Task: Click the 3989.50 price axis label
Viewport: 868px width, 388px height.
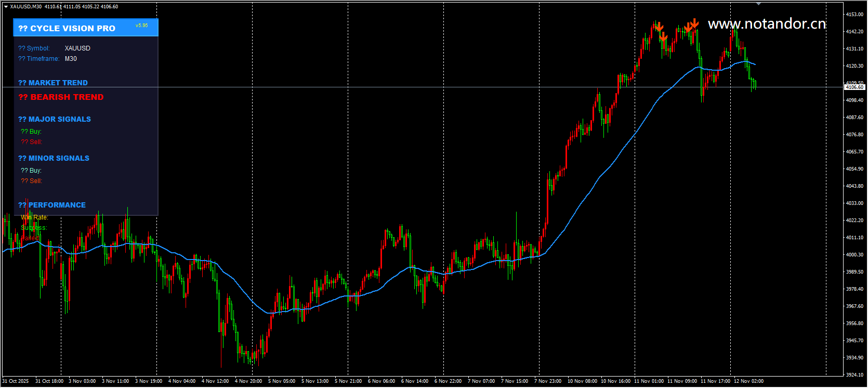Action: click(x=854, y=272)
